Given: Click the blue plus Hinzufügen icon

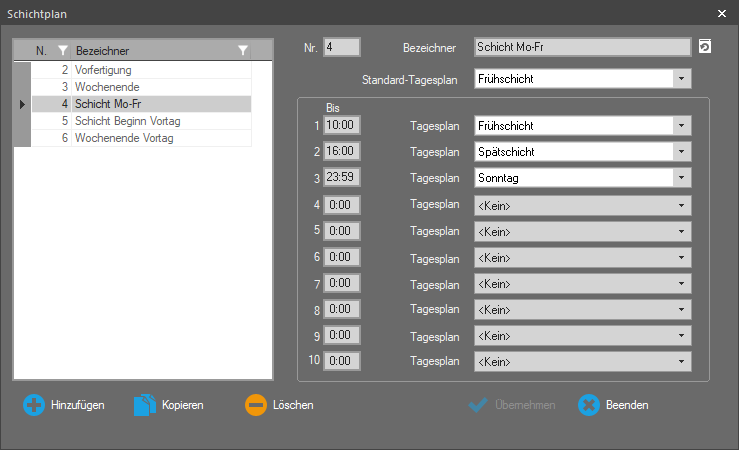Looking at the screenshot, I should tap(34, 405).
